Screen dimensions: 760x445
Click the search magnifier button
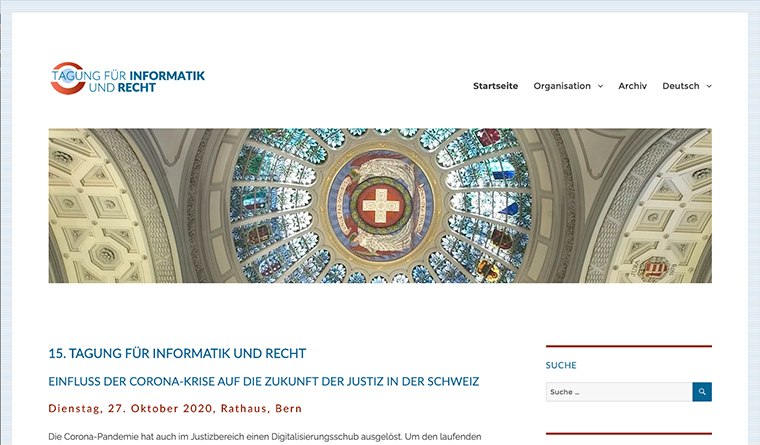pyautogui.click(x=702, y=392)
